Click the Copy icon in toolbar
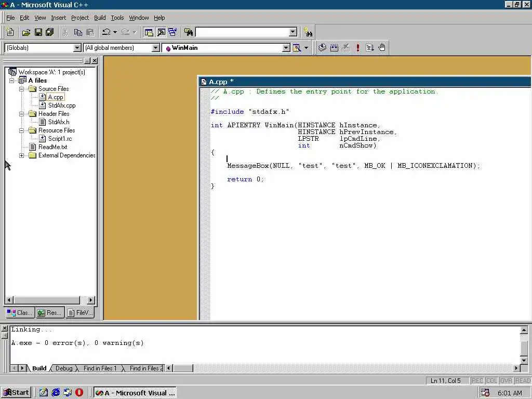Screen dimensions: 532x399 [x=78, y=32]
